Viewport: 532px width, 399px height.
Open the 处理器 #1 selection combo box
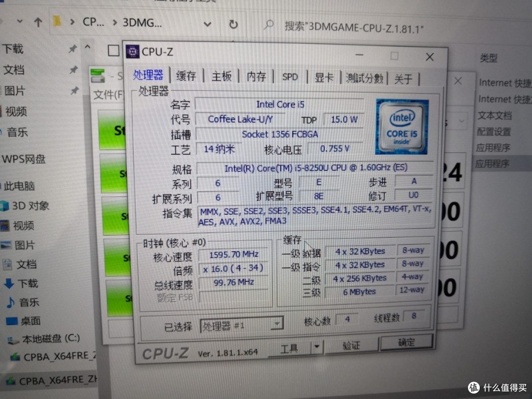coord(241,326)
